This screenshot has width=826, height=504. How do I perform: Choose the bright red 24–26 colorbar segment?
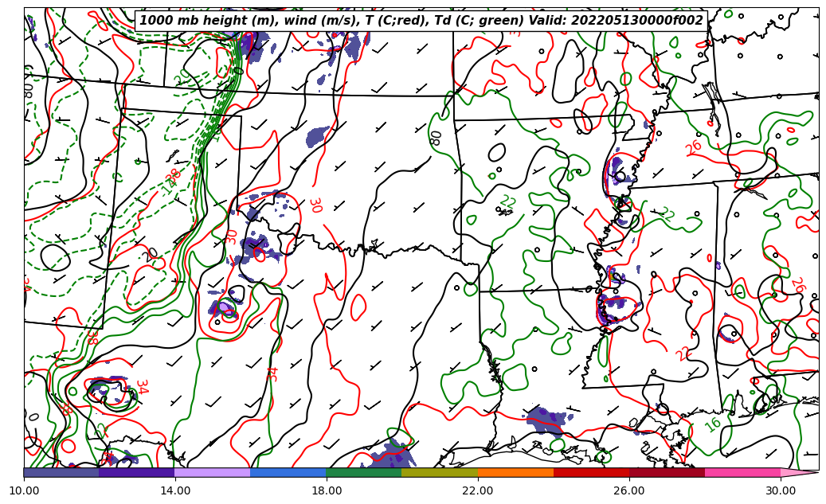[x=590, y=472]
